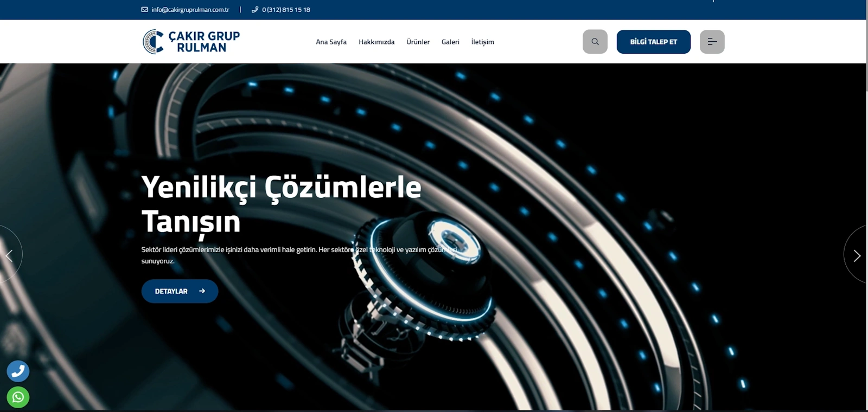Screen dimensions: 868x412
Task: Go to the Ana Sayfa menu item
Action: click(331, 42)
